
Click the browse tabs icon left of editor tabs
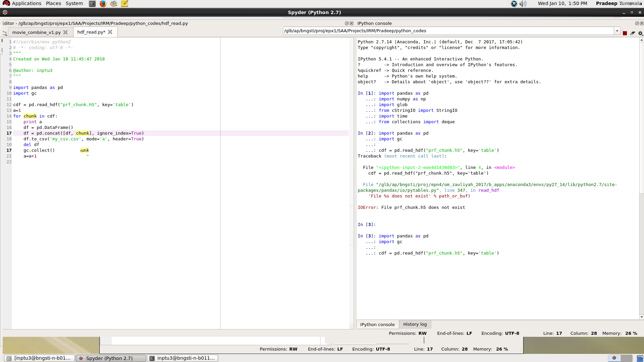(x=5, y=33)
